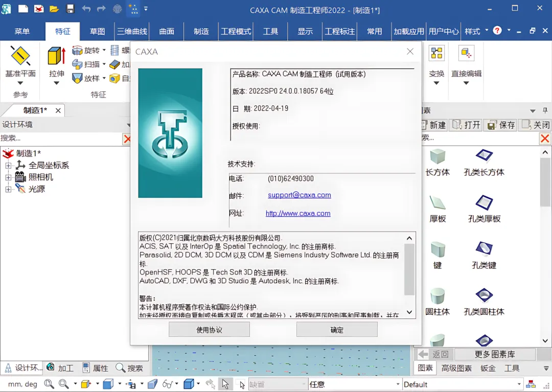Select the 厚板 slab primitive
Viewport: 552px width, 392px height.
(x=438, y=209)
